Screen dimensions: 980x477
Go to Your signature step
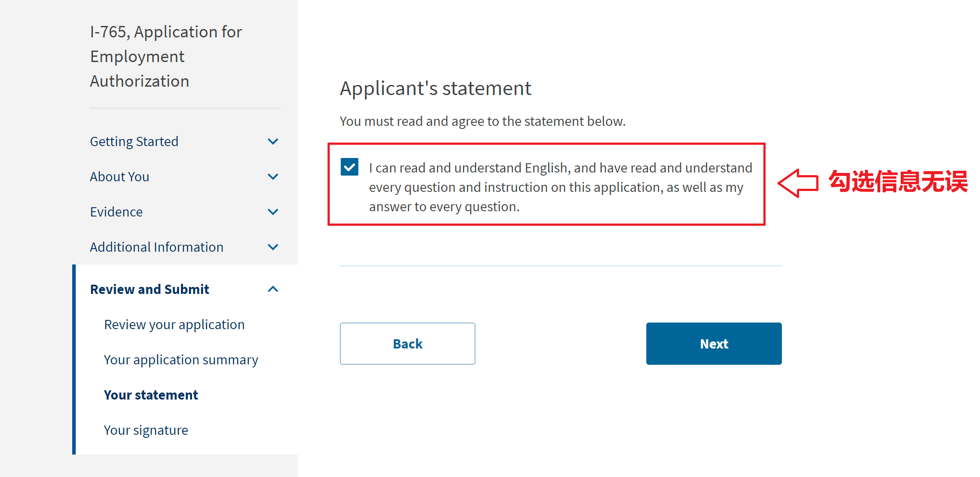[146, 430]
